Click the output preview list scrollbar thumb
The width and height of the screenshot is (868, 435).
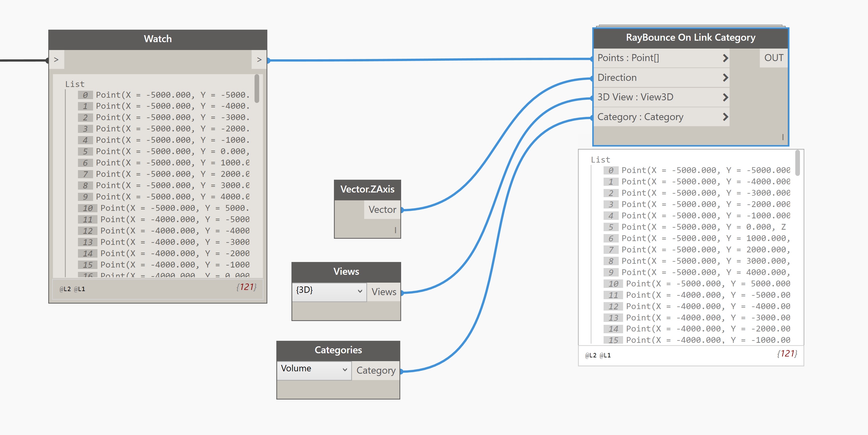(797, 163)
